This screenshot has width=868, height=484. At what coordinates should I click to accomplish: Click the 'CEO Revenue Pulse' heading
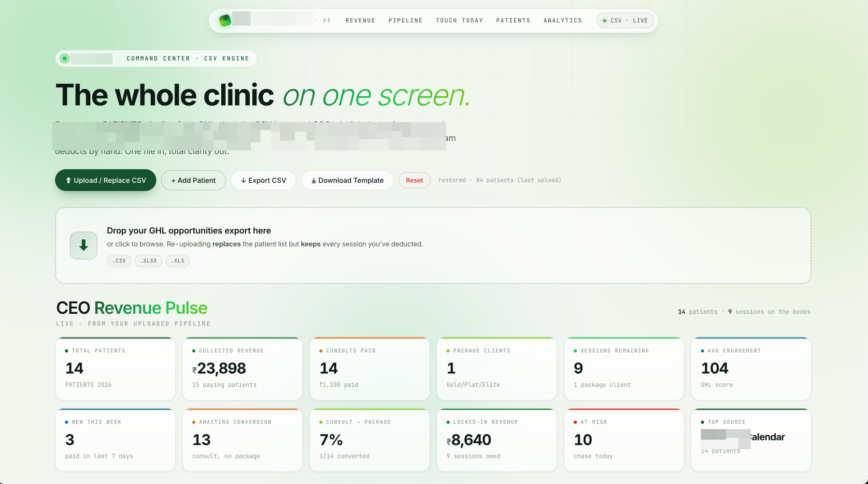coord(132,308)
